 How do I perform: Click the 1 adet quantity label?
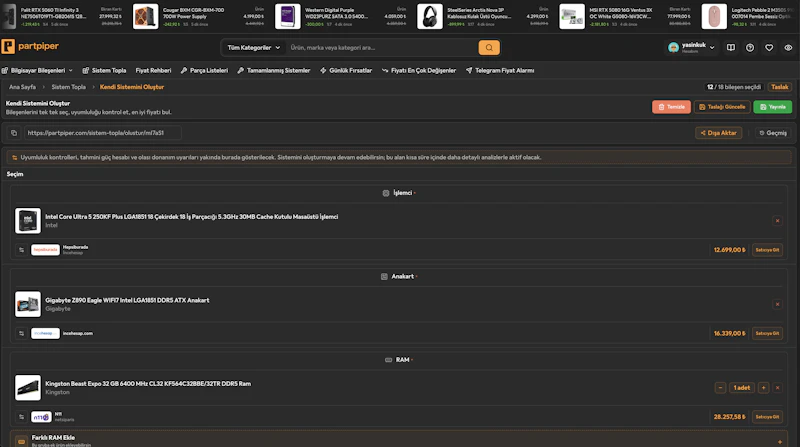(x=741, y=388)
